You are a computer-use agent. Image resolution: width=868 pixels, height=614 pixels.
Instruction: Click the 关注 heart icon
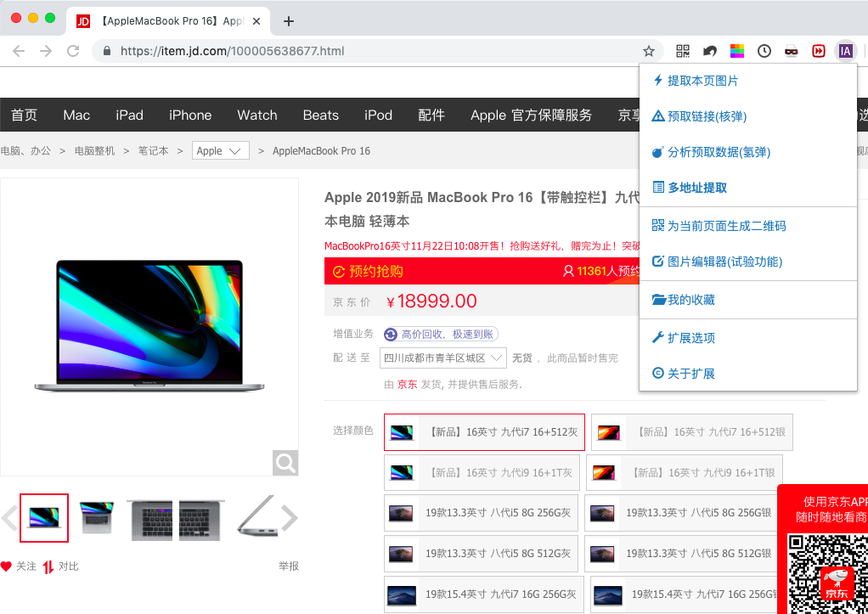tap(6, 566)
